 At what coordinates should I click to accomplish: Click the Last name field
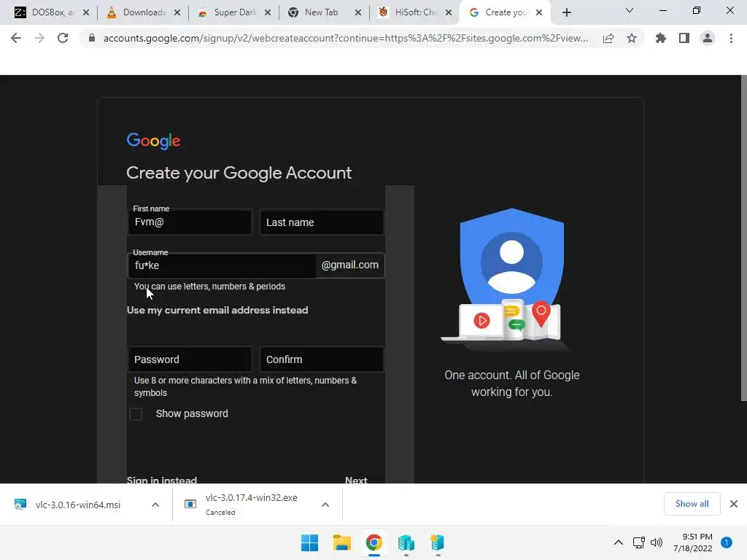(322, 222)
